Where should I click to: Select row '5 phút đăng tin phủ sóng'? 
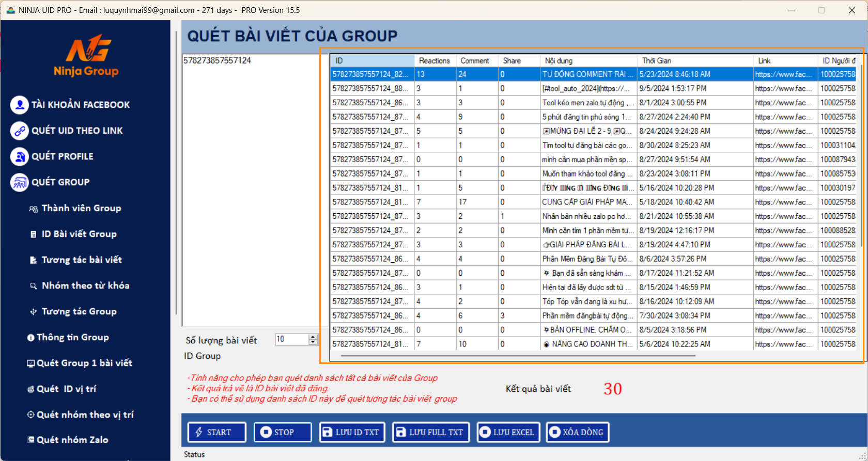click(x=593, y=117)
